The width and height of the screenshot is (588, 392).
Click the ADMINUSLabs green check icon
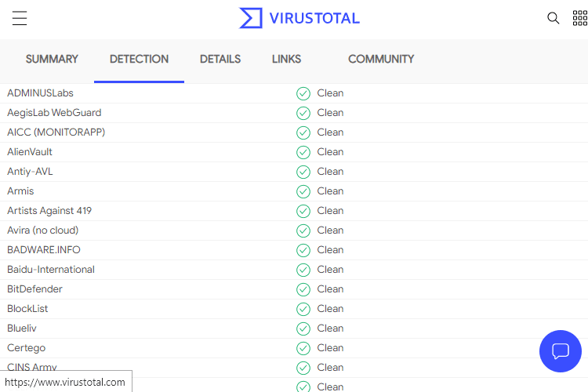tap(303, 93)
